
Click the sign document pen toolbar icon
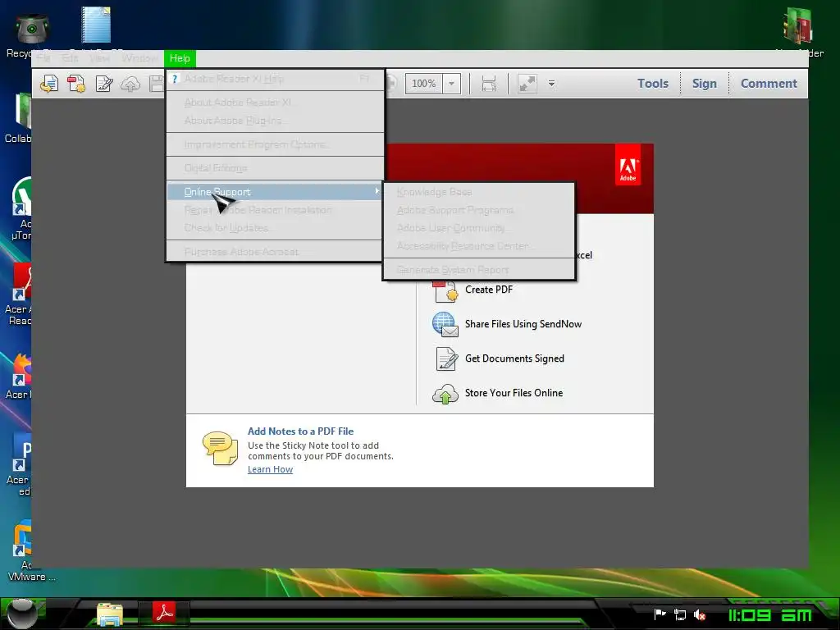tap(104, 84)
